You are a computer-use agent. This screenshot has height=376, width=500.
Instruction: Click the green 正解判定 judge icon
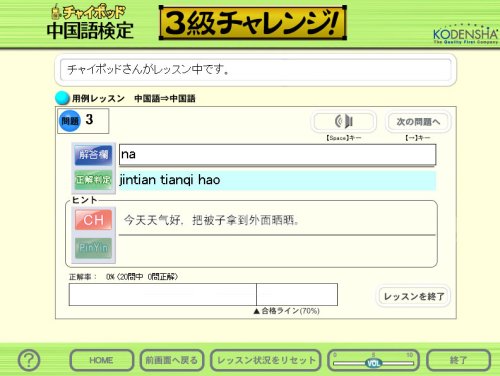click(93, 180)
